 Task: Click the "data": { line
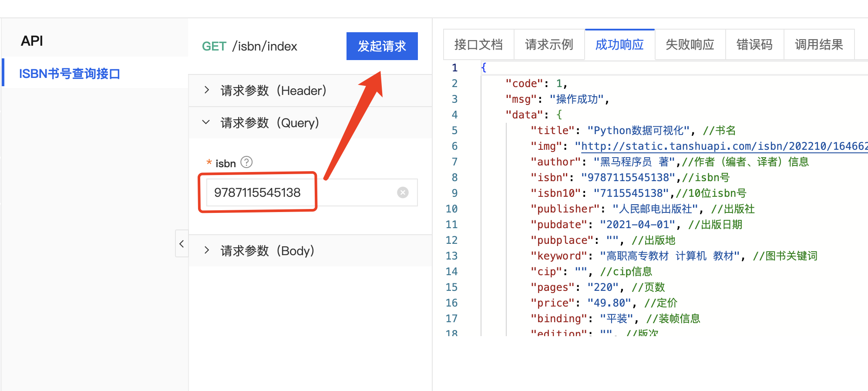[534, 115]
